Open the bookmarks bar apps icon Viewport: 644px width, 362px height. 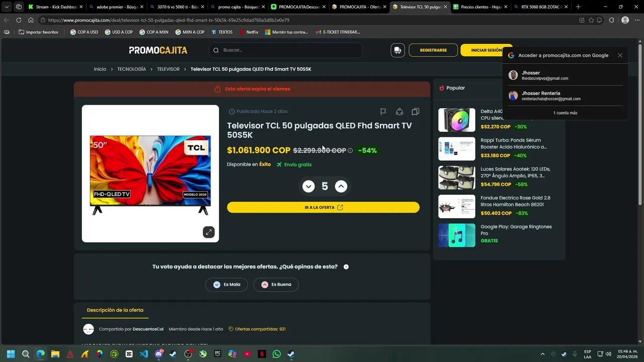(x=7, y=32)
